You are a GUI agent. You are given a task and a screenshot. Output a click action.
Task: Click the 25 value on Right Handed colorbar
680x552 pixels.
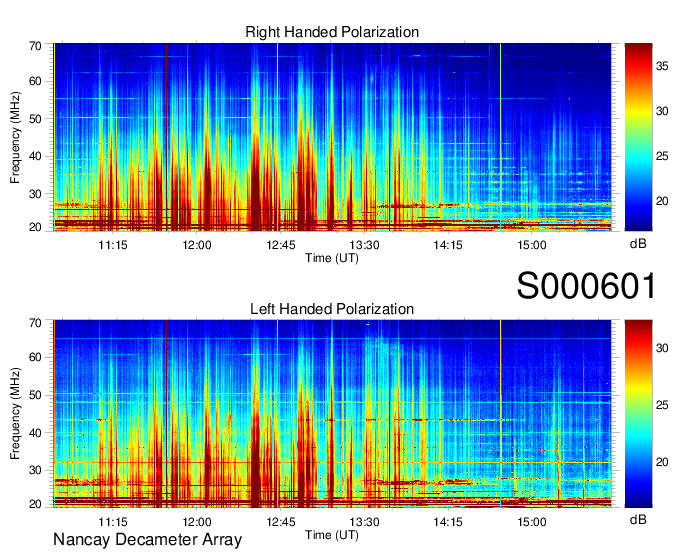662,156
